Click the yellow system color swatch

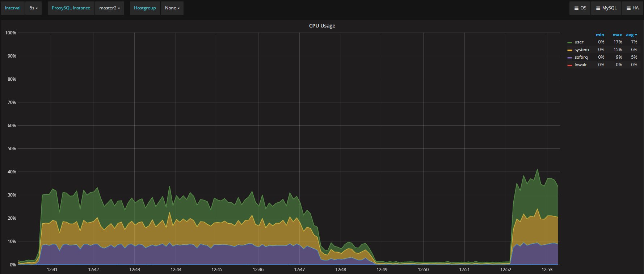pos(570,50)
